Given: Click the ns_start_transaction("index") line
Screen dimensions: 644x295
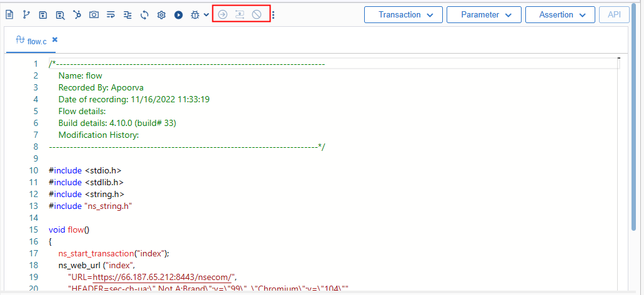Looking at the screenshot, I should click(x=114, y=253).
